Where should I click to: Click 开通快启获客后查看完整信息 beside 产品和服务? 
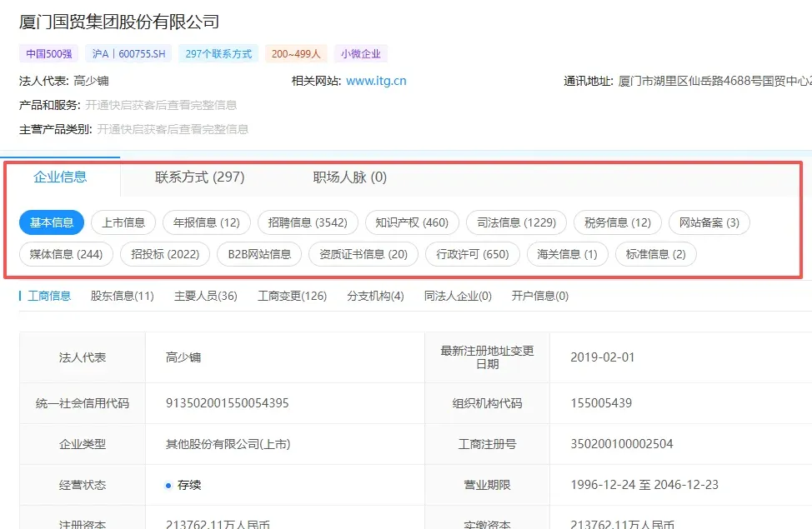click(x=161, y=105)
